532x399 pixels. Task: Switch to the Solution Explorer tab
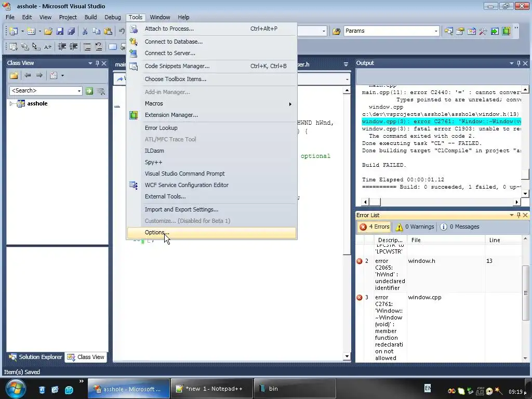36,357
